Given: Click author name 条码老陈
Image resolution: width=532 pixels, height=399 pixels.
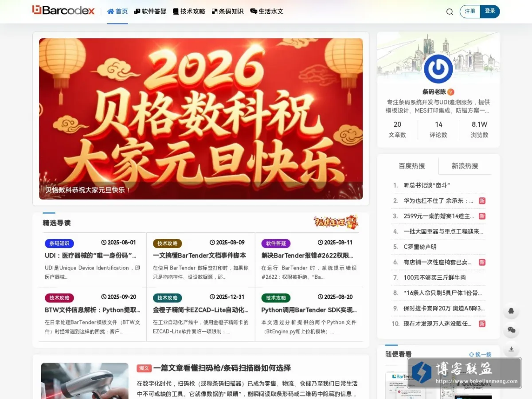Looking at the screenshot, I should (x=434, y=92).
